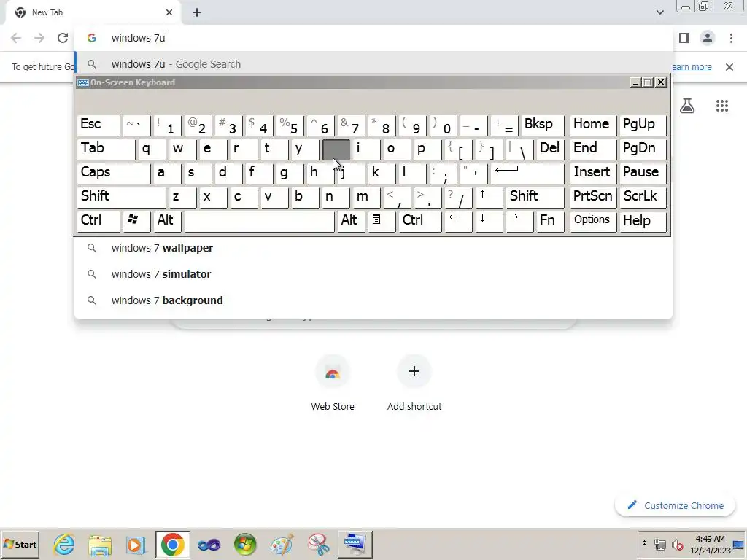The height and width of the screenshot is (560, 747).
Task: Open Options on the On-Screen Keyboard
Action: click(593, 222)
